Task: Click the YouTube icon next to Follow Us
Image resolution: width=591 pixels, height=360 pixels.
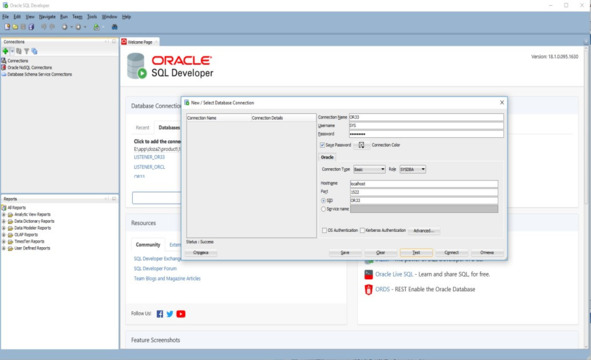Action: click(x=181, y=314)
